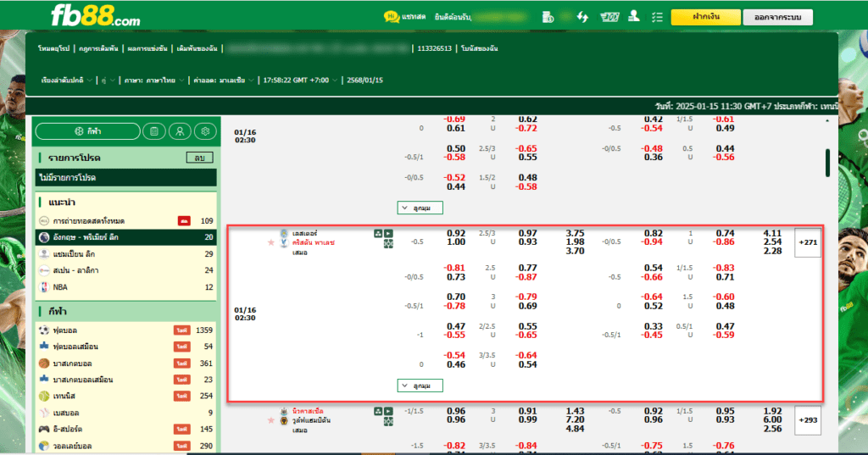Select the NBA league row
Viewport: 868px width, 455px height.
126,286
